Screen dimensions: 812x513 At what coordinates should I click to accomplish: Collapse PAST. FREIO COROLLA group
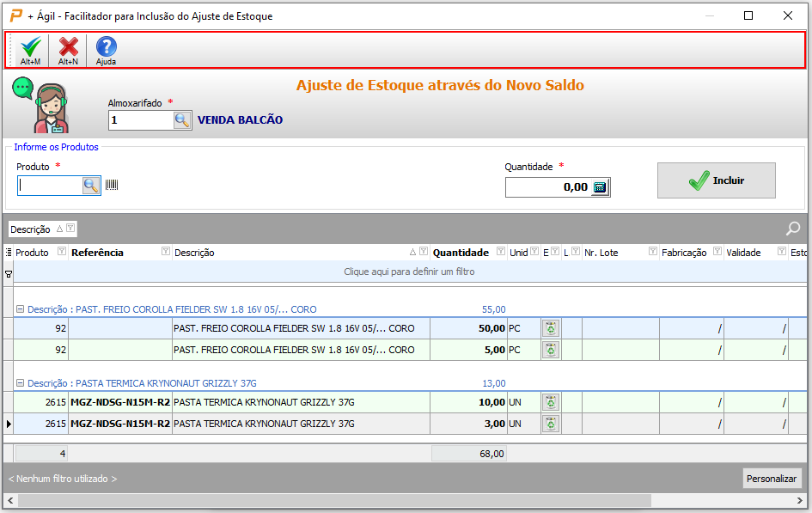pyautogui.click(x=21, y=309)
